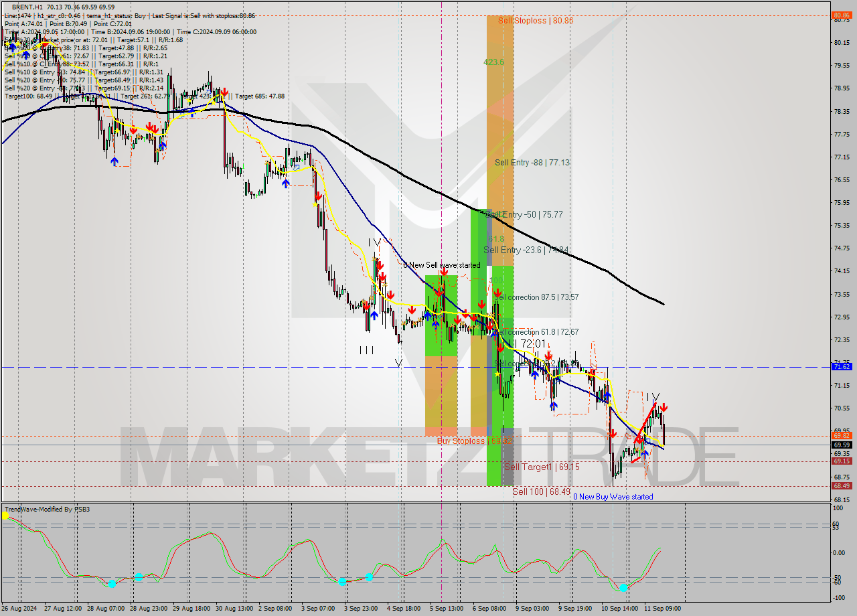The image size is (857, 616).
Task: Click the green '423.6' Fibonacci label
Action: 494,62
